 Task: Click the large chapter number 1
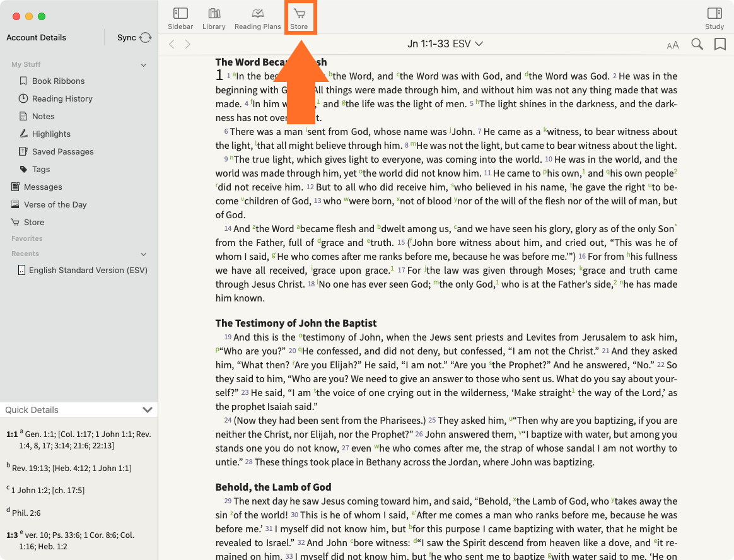click(x=219, y=75)
